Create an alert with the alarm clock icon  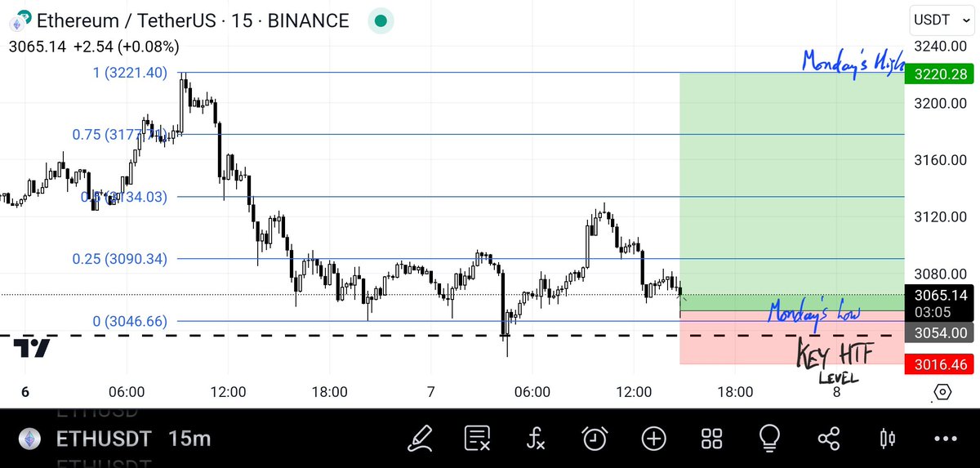pyautogui.click(x=595, y=439)
